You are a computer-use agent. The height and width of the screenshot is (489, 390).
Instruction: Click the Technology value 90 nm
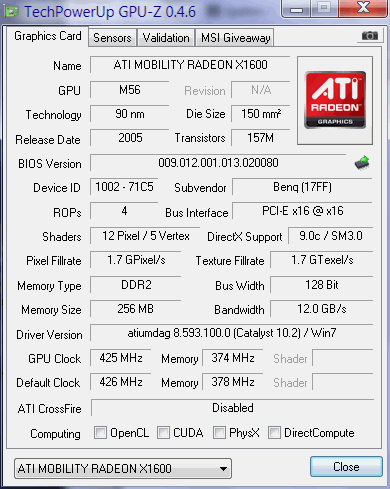(130, 114)
